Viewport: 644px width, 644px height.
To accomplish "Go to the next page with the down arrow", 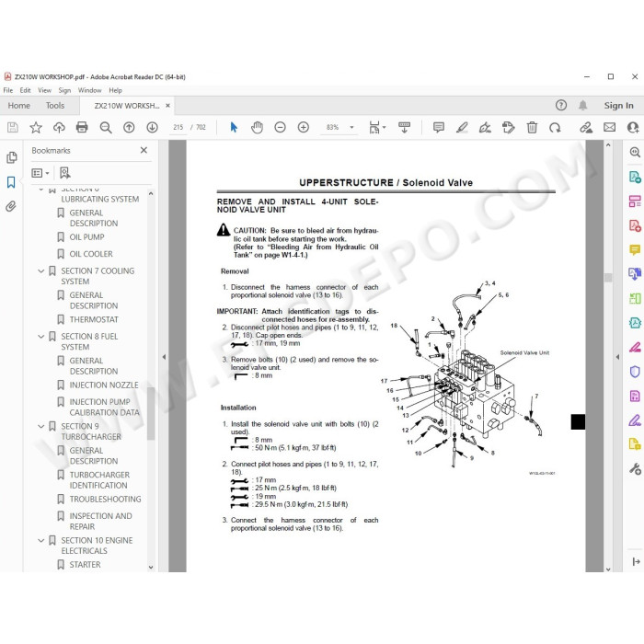I will point(152,127).
